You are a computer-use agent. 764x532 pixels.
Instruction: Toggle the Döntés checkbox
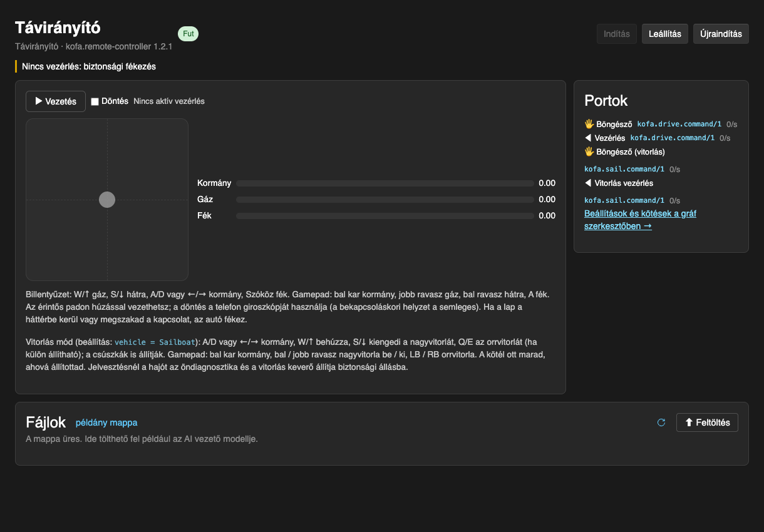[x=95, y=101]
